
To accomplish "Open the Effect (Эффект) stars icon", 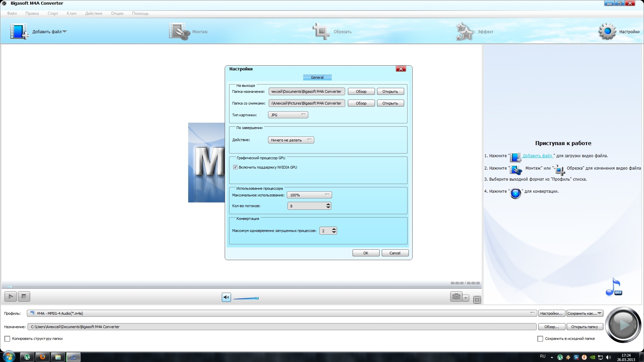I will [465, 32].
